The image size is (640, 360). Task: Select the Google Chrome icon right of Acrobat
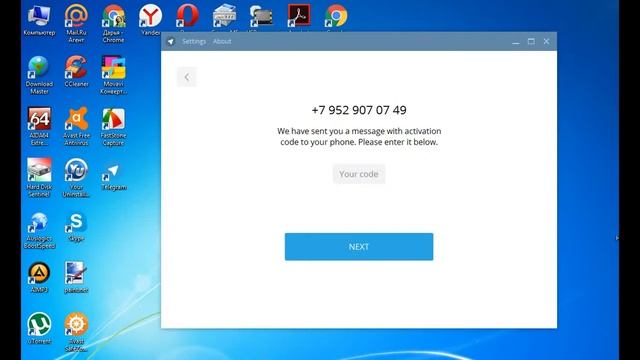[x=336, y=16]
